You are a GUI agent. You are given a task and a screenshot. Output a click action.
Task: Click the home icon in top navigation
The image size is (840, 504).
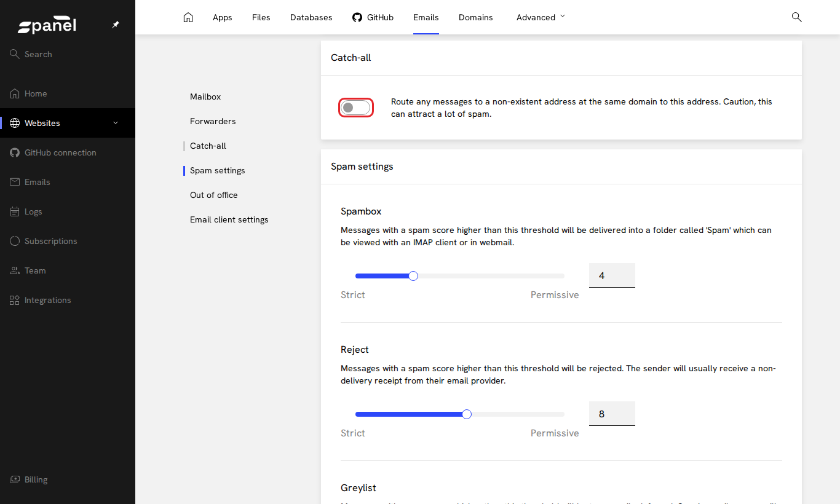(x=188, y=17)
